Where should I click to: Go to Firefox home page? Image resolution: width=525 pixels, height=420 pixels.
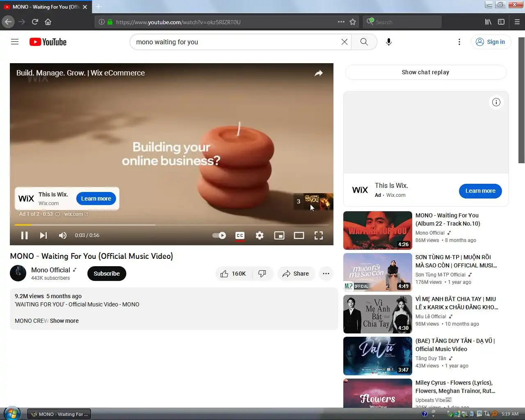(48, 22)
